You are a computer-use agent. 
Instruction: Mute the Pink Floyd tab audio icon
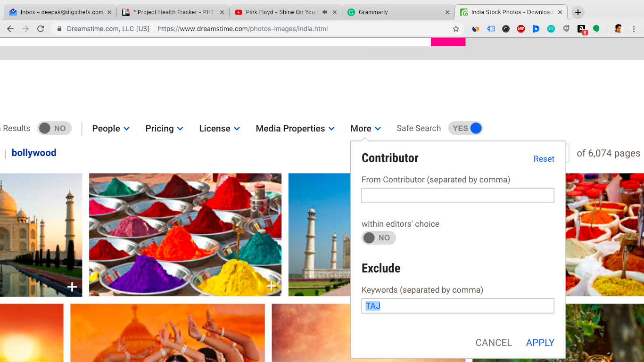coord(324,12)
